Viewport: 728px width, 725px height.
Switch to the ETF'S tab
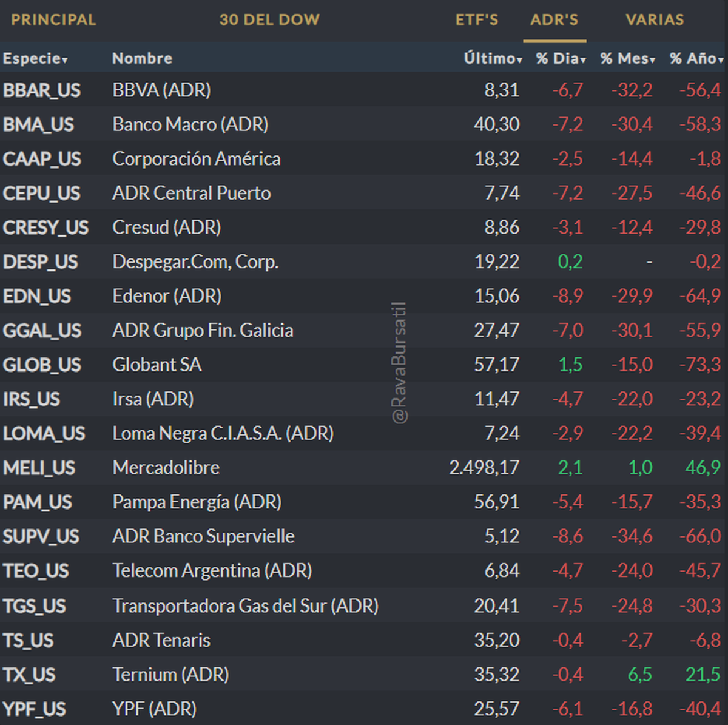[477, 19]
